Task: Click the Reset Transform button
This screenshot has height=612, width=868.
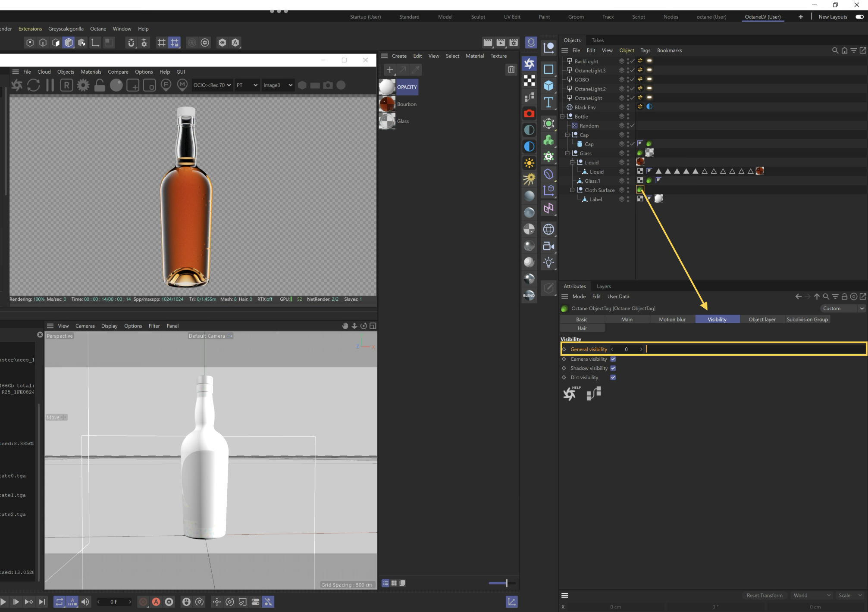Action: point(764,595)
